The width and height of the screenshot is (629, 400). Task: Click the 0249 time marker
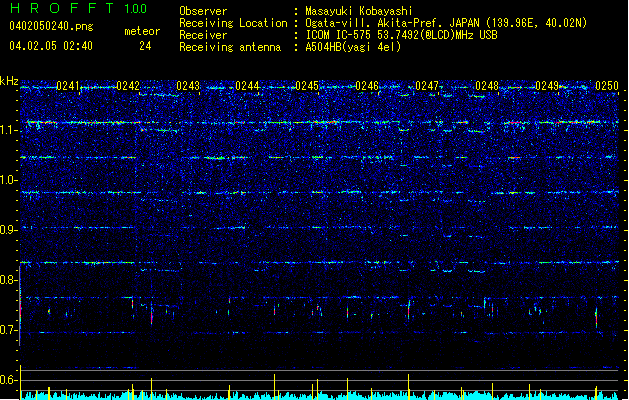[547, 86]
